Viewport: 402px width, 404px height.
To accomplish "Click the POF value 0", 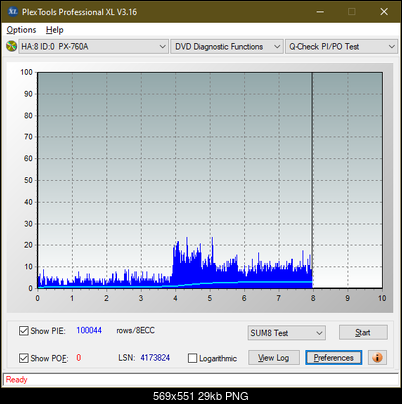I will pos(79,358).
